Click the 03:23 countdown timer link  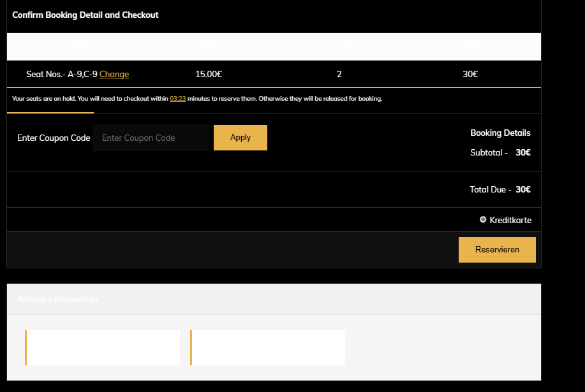click(177, 99)
